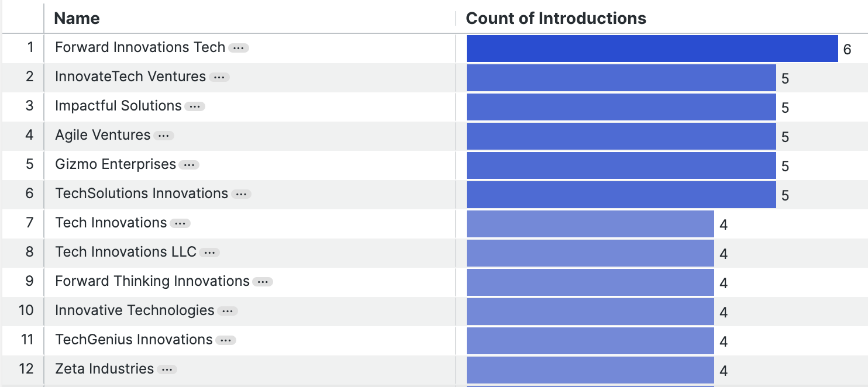Expand TechGenius Innovations ellipsis options
868x387 pixels.
(x=226, y=340)
